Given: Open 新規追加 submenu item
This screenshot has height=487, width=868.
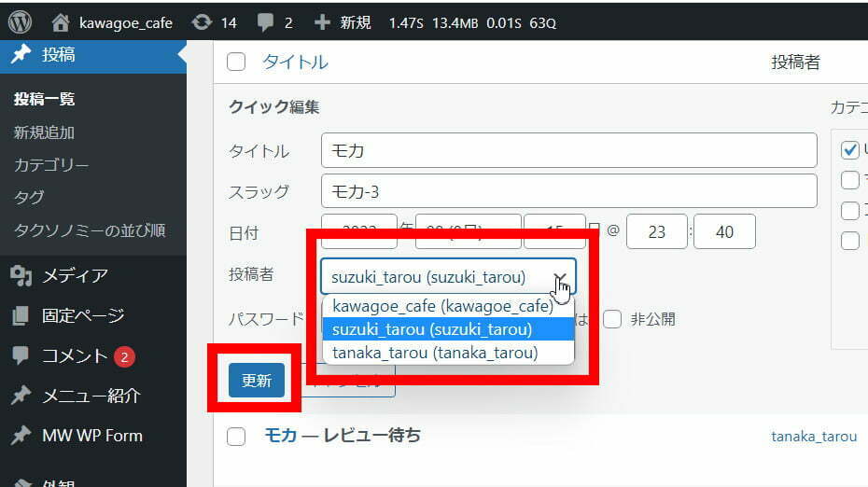Looking at the screenshot, I should [x=44, y=132].
